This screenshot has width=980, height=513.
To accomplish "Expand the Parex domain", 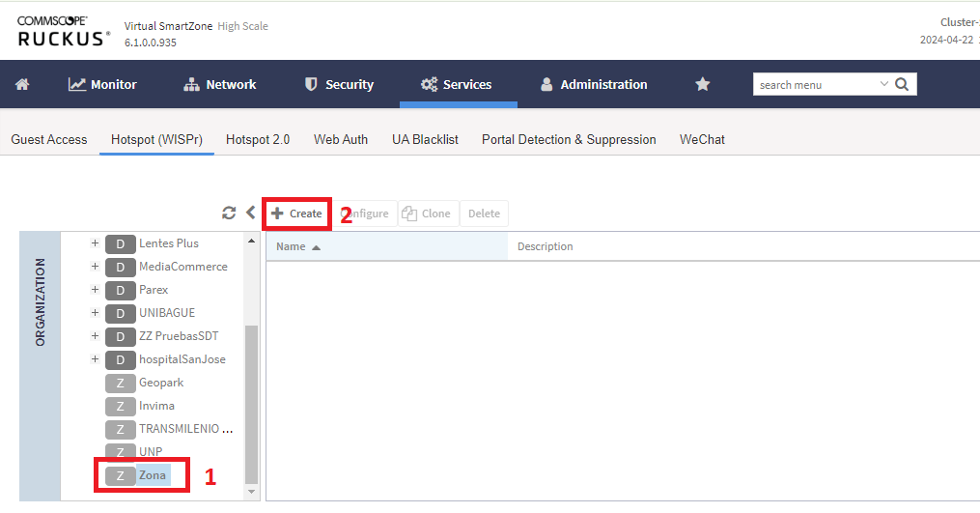I will click(95, 289).
